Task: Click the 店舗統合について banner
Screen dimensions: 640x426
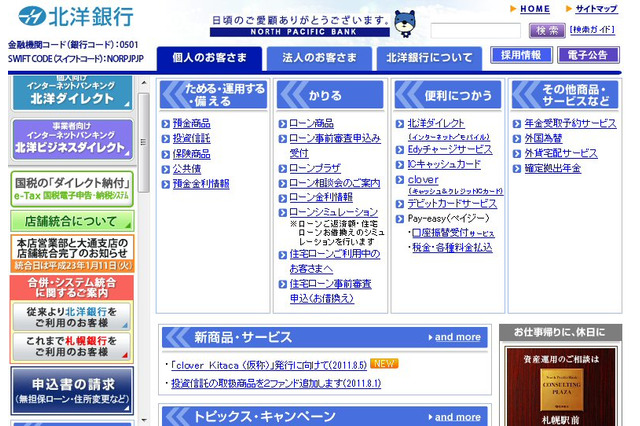Action: click(72, 221)
